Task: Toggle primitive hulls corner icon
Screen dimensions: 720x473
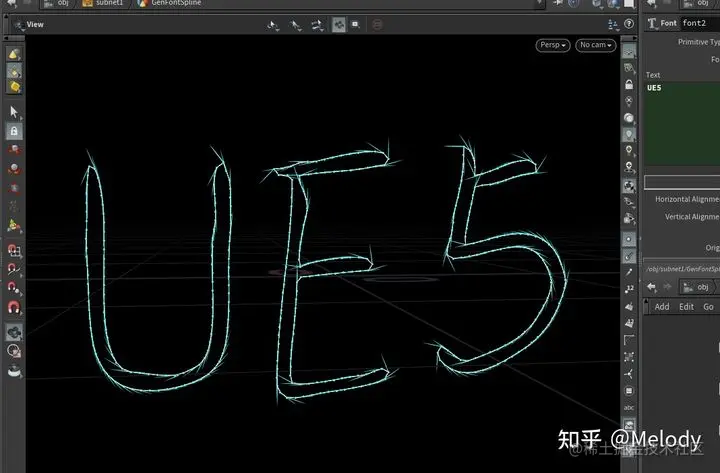Action: click(629, 340)
